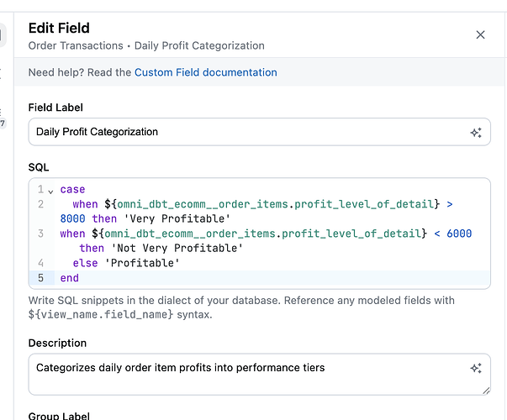Click line number 3 in SQL editor
The image size is (507, 420).
[x=40, y=234]
